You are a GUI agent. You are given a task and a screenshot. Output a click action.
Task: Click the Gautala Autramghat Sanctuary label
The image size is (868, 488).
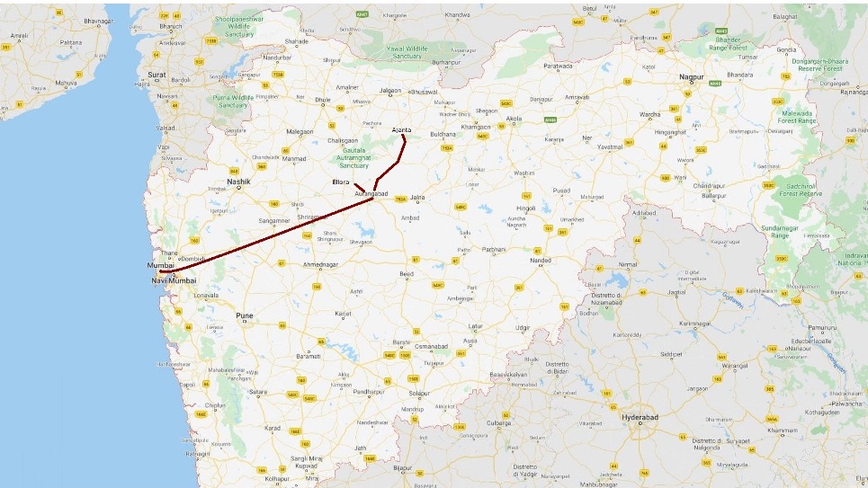tap(353, 157)
